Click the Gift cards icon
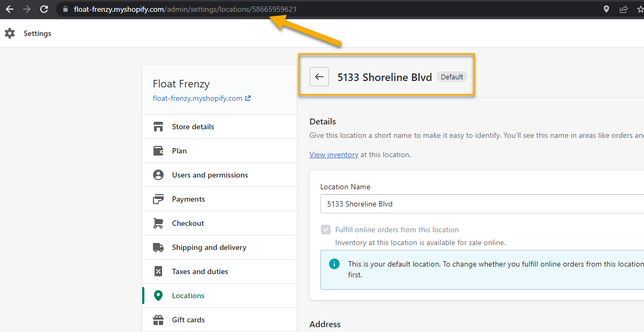This screenshot has height=332, width=644. (158, 320)
